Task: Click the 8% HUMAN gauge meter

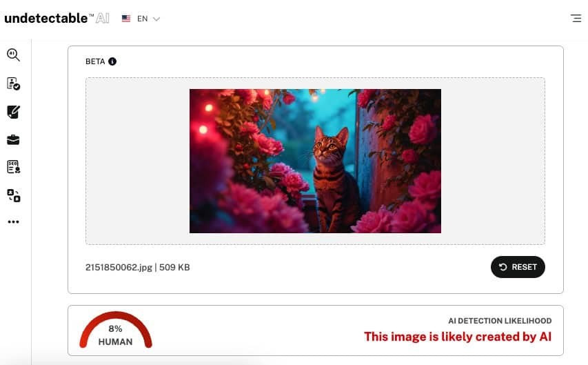Action: click(116, 330)
